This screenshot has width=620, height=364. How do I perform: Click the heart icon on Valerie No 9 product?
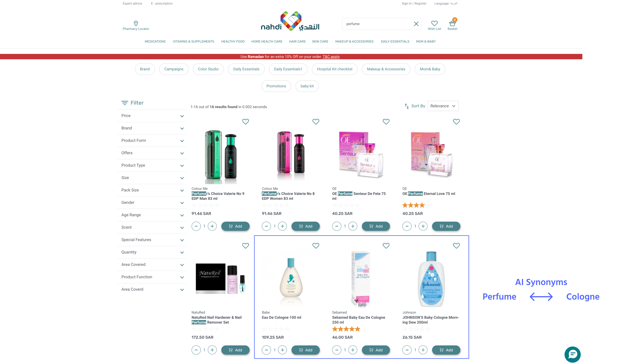click(x=245, y=122)
